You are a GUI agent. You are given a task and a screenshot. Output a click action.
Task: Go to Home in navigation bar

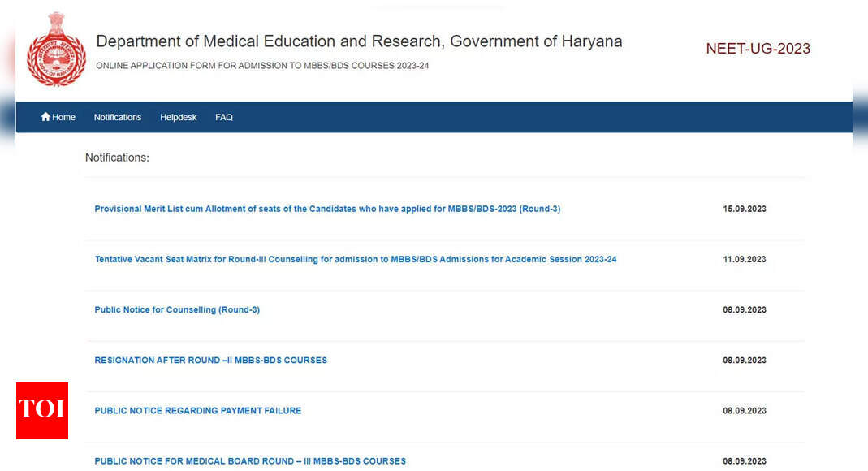tap(58, 117)
